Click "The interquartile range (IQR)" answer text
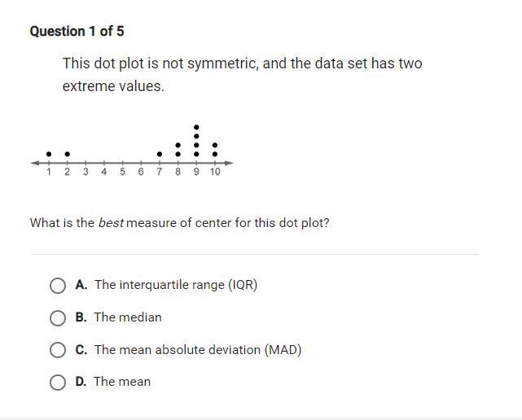This screenshot has height=420, width=522. pyautogui.click(x=175, y=285)
